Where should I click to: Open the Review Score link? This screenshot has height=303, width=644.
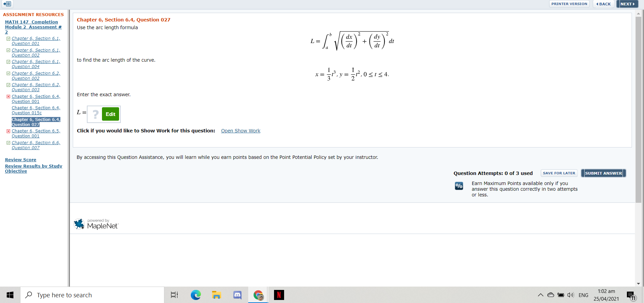[20, 160]
